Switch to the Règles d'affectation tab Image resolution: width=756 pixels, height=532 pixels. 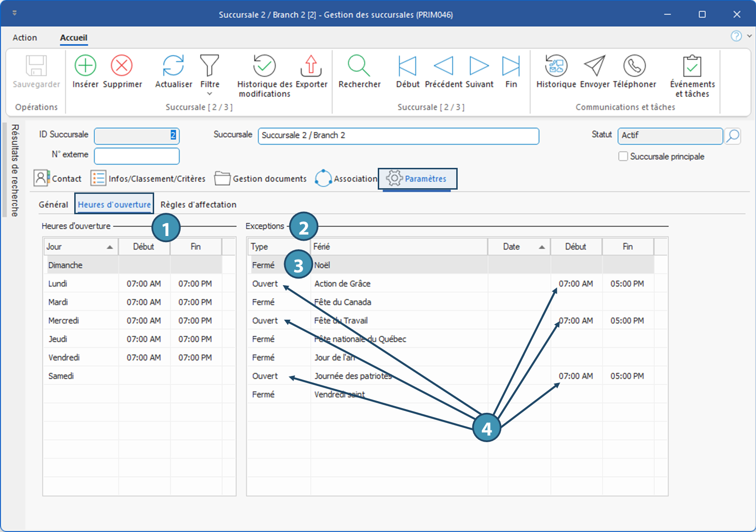(198, 205)
